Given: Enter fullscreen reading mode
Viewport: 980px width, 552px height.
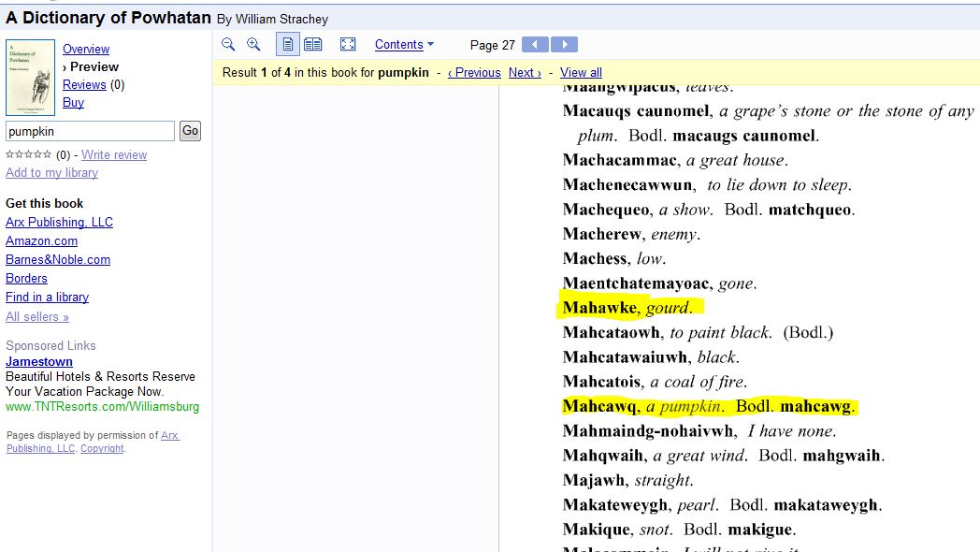Looking at the screenshot, I should point(348,44).
